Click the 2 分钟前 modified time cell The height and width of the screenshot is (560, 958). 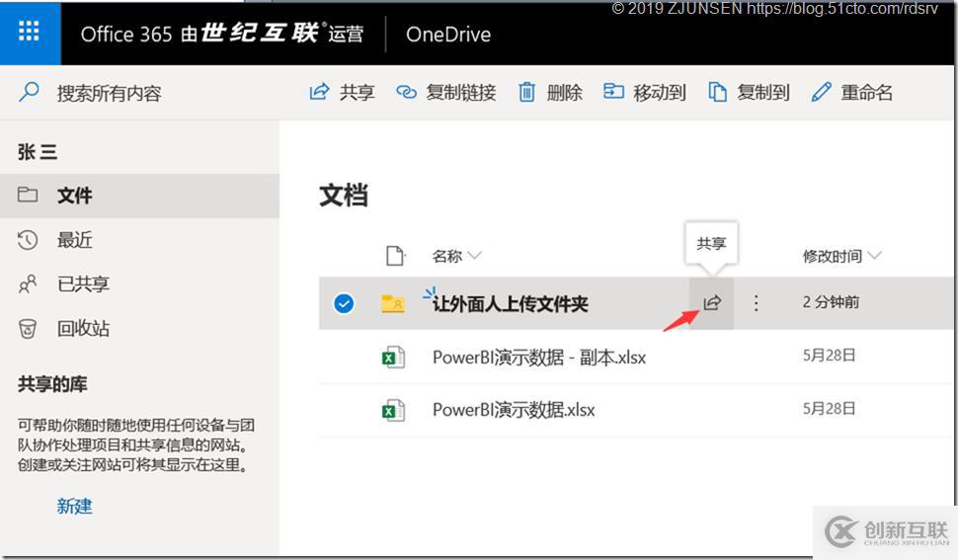click(831, 301)
